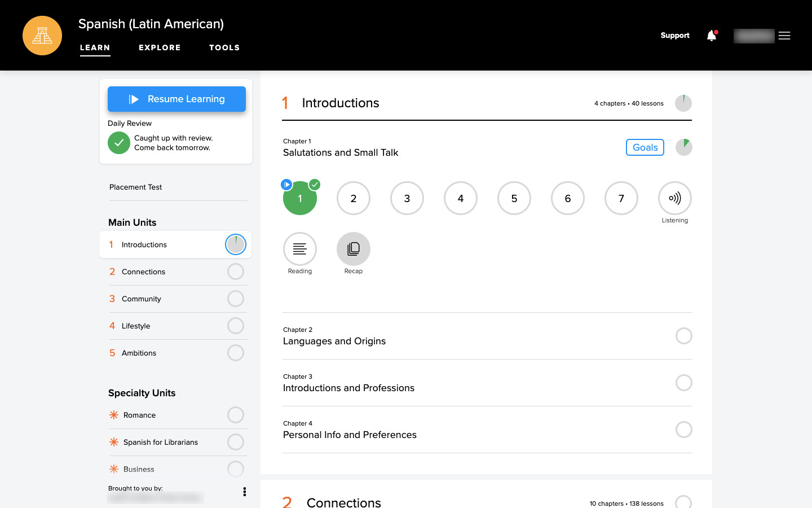Open the Reading lesson icon

pyautogui.click(x=300, y=249)
